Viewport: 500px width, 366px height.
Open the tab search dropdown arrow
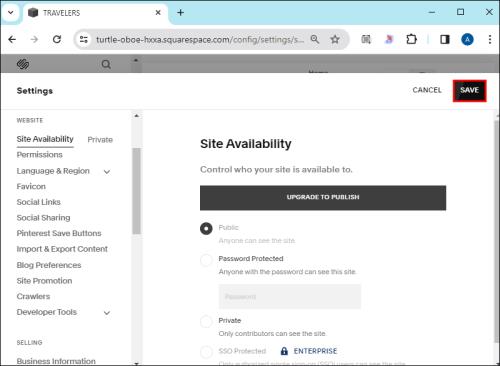coord(11,13)
